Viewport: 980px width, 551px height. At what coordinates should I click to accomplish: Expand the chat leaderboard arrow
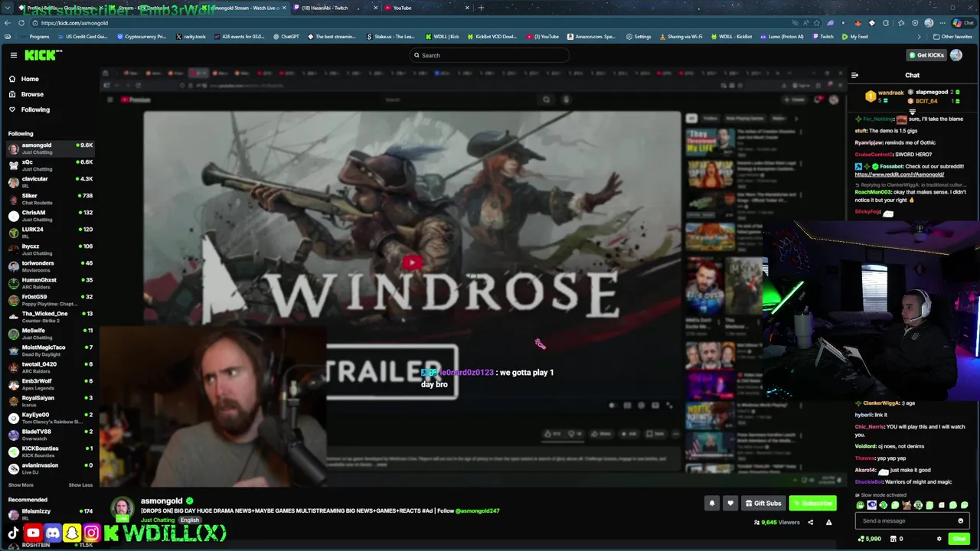coord(912,112)
